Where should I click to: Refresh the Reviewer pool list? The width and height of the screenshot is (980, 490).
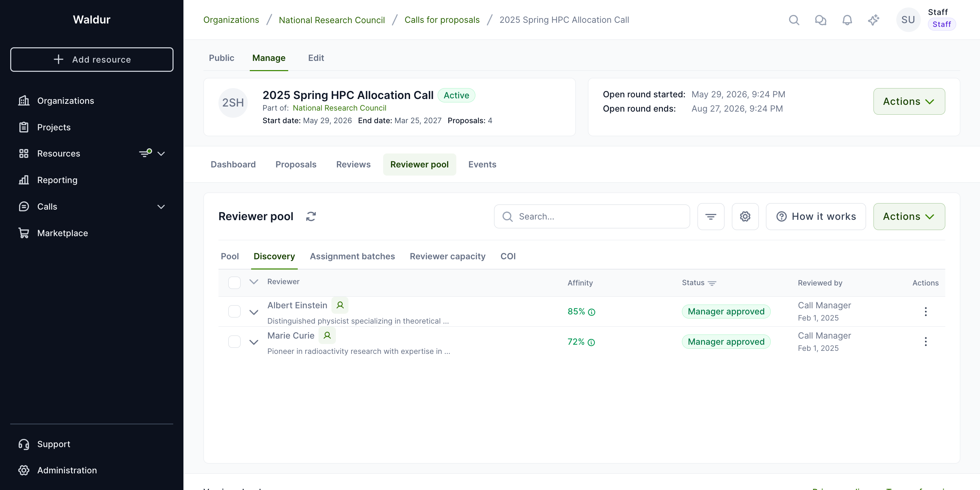pos(311,216)
